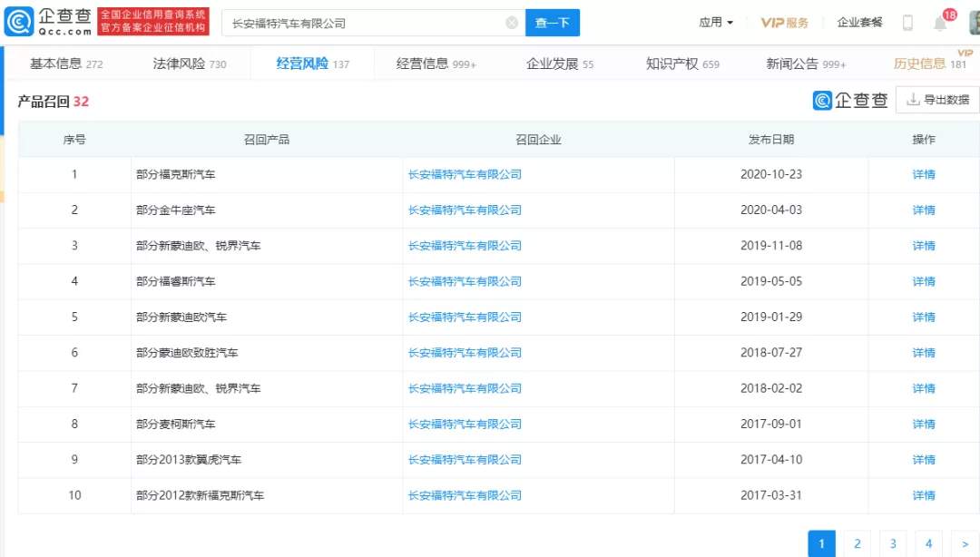Open 知识产权 tab
This screenshot has height=557, width=980.
(x=682, y=64)
